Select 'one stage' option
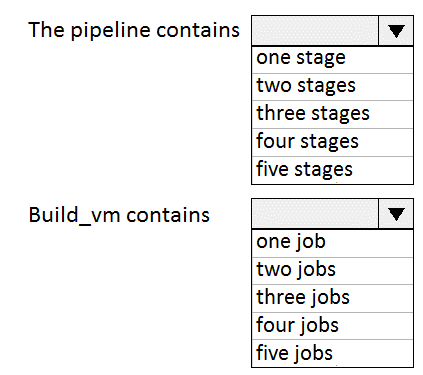The image size is (423, 375). pos(332,59)
